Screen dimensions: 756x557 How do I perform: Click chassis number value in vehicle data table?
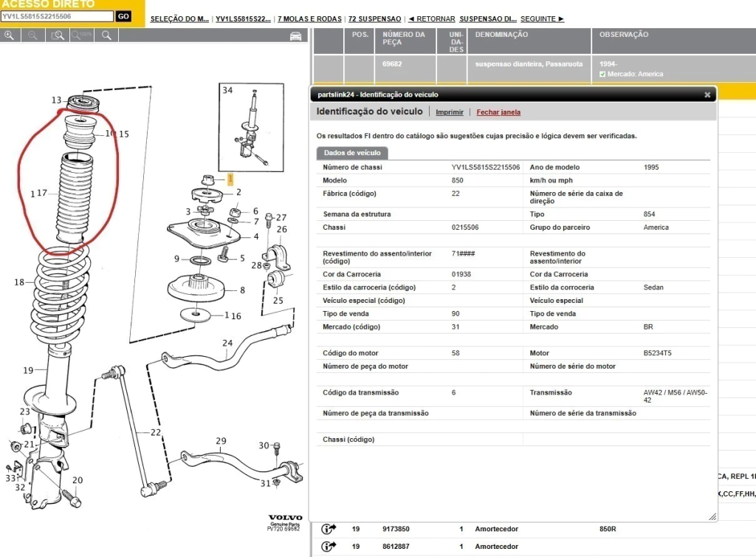pos(486,168)
